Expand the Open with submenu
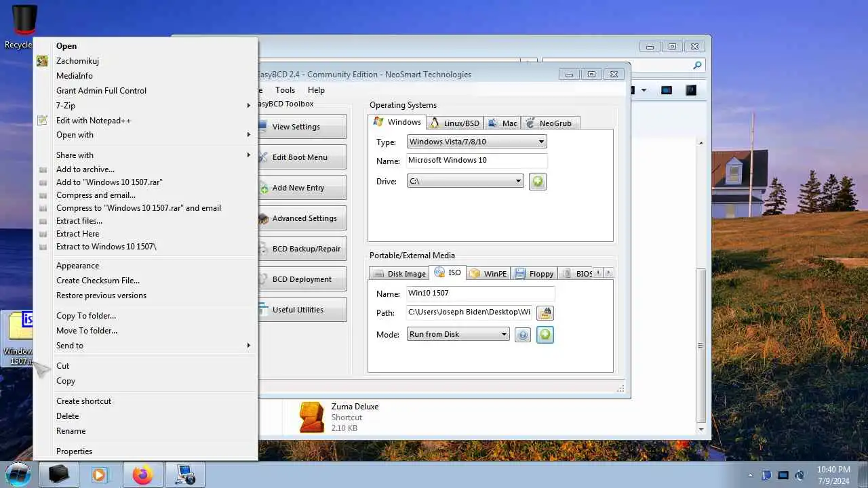 pos(145,135)
